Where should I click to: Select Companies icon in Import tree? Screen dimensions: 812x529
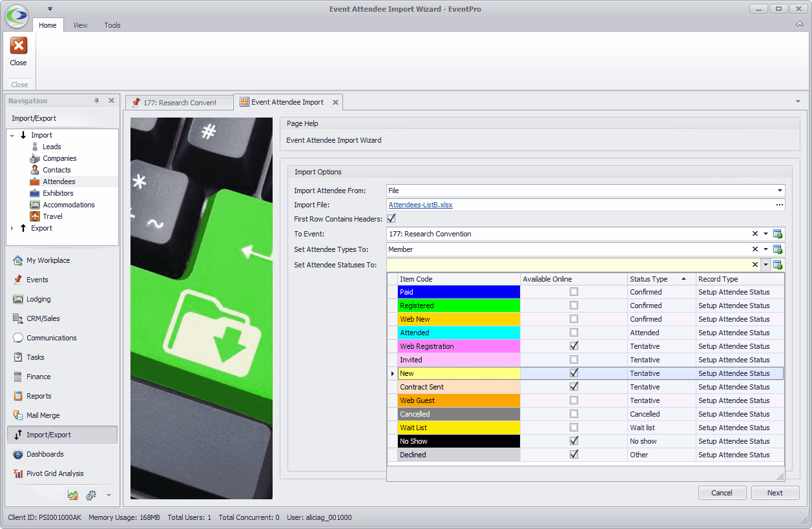click(35, 158)
